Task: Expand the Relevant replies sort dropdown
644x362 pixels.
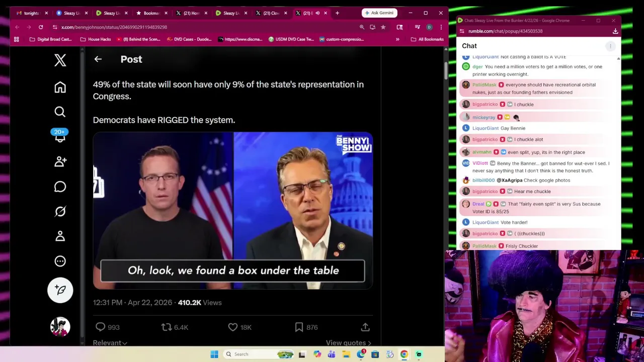Action: pyautogui.click(x=110, y=343)
